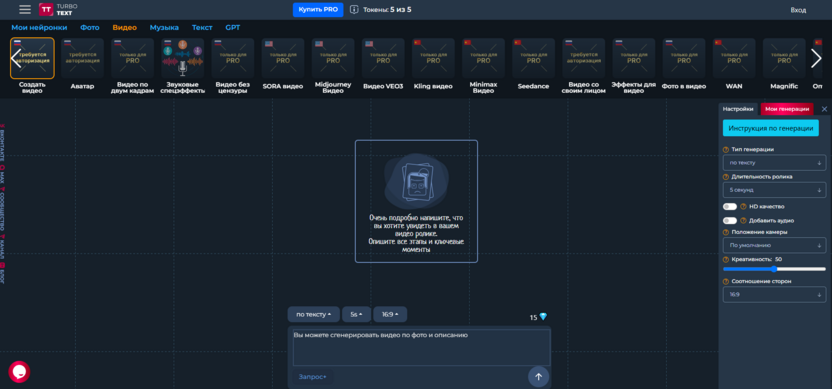Open the chat support bubble
The image size is (832, 389).
[x=19, y=371]
